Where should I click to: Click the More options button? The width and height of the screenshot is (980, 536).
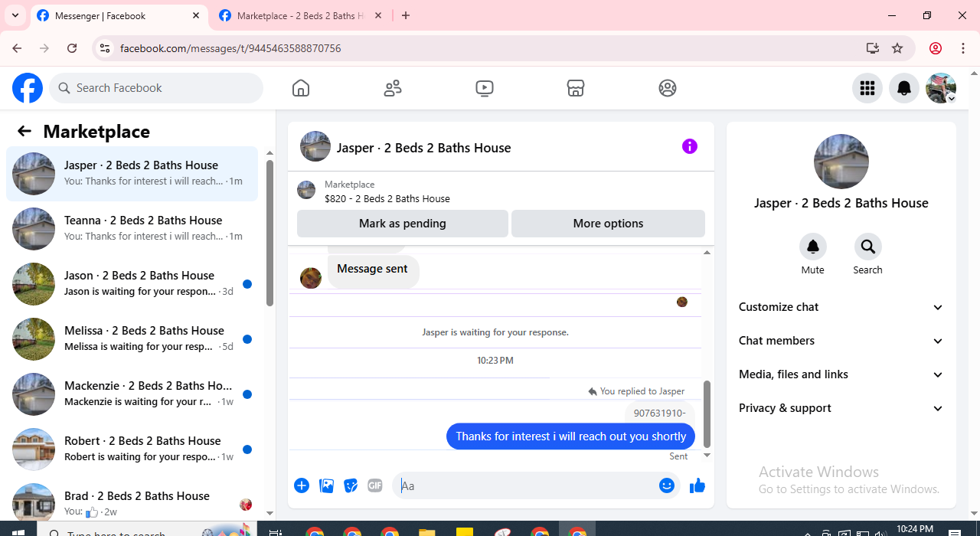coord(608,224)
